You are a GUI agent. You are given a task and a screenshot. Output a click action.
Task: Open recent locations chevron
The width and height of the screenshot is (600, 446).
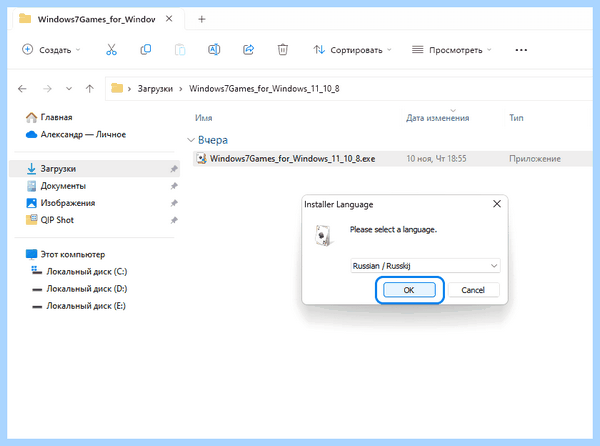69,89
